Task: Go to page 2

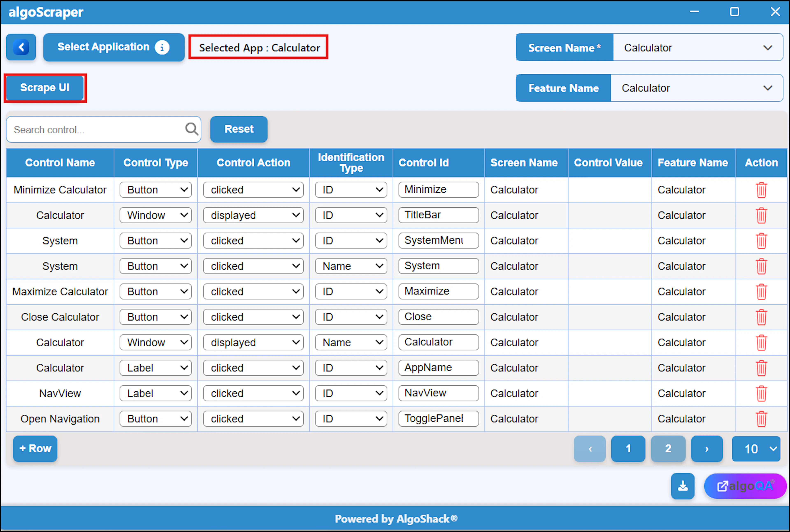Action: [668, 449]
